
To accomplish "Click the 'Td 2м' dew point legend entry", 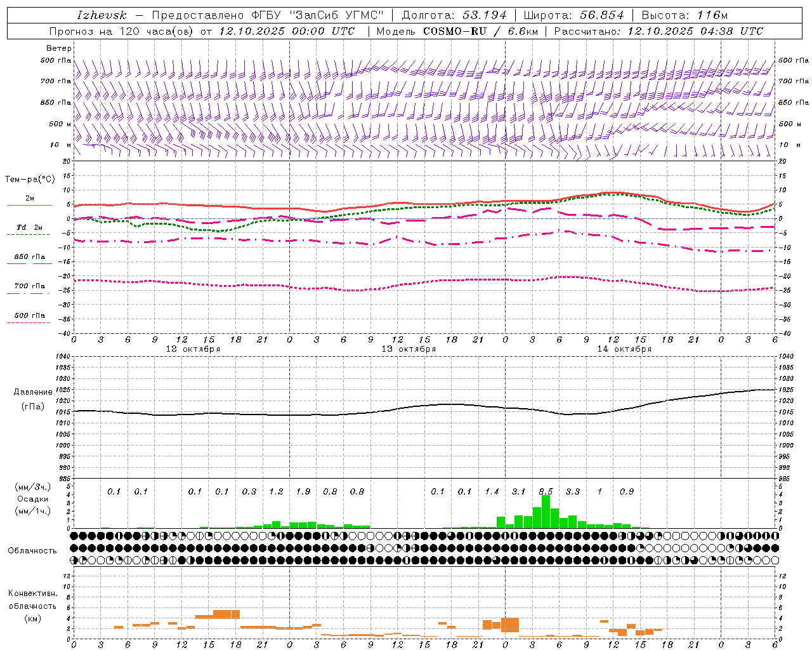I will (30, 227).
